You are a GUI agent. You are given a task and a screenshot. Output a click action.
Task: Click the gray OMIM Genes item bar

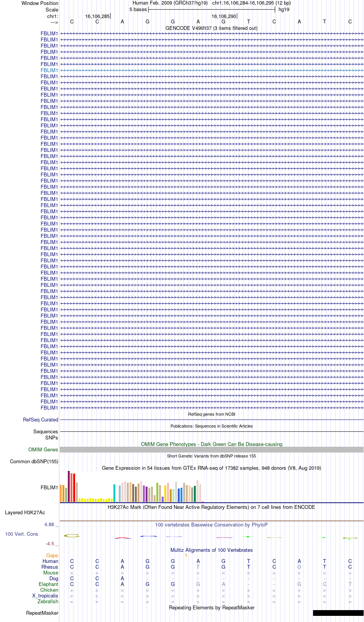[x=212, y=449]
